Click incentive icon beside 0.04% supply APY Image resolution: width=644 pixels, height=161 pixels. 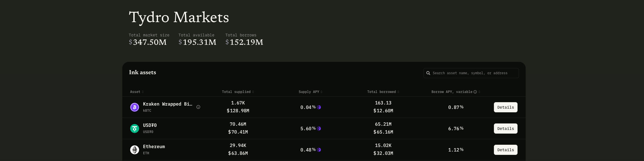pyautogui.click(x=319, y=107)
